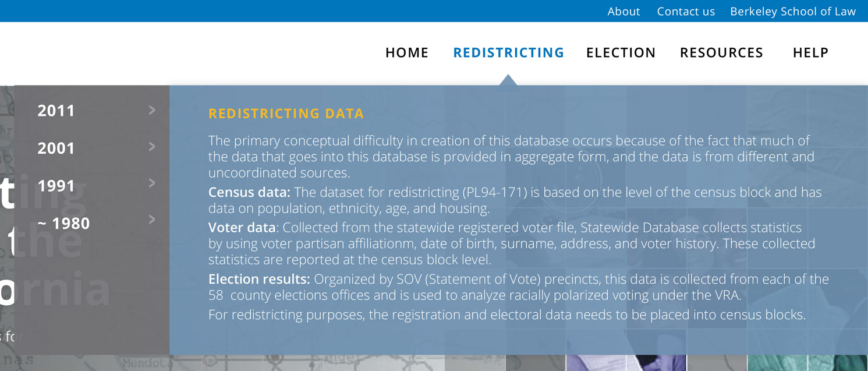Click the Election results bold label
Viewport: 868px width, 371px height.
tap(259, 280)
